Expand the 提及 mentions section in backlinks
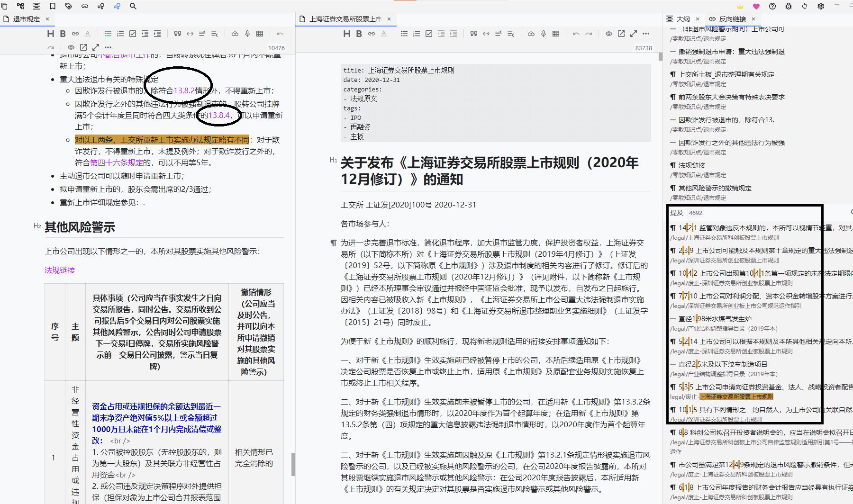The image size is (853, 504). 676,213
